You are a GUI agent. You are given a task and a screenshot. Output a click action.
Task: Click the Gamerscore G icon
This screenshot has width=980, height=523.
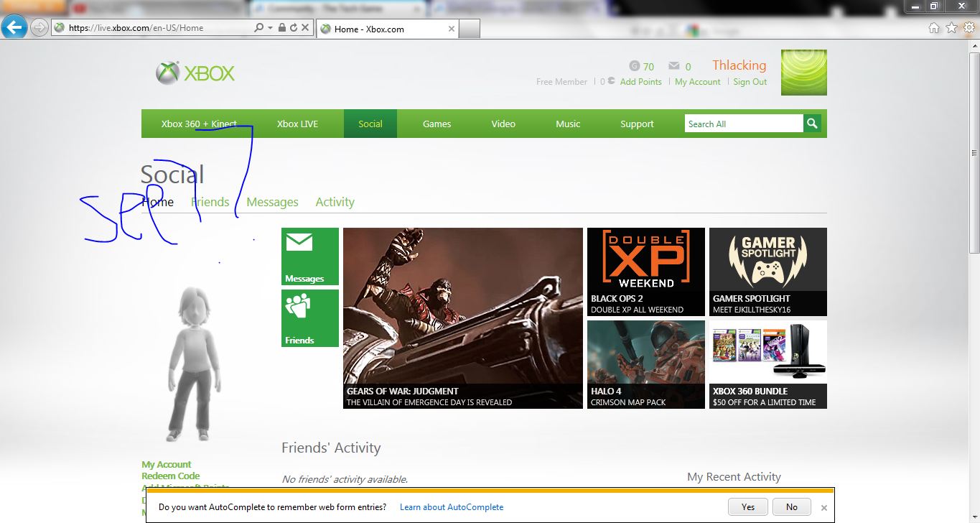tap(634, 66)
